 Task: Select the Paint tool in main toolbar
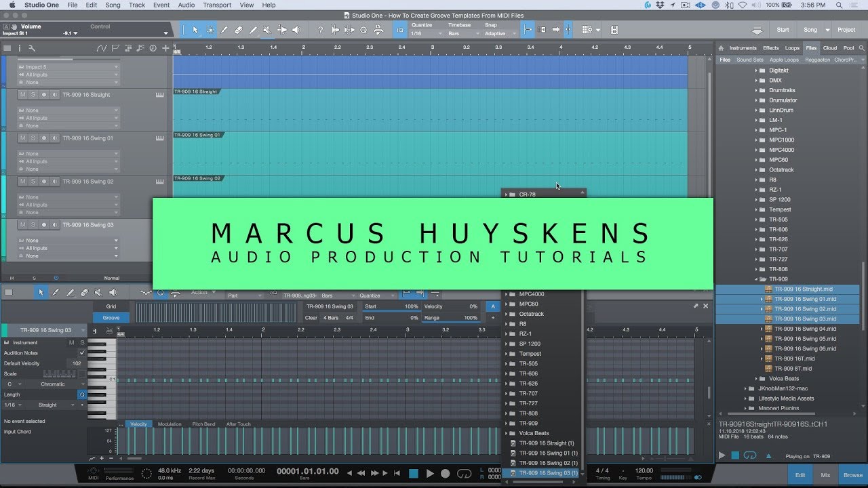(x=253, y=30)
